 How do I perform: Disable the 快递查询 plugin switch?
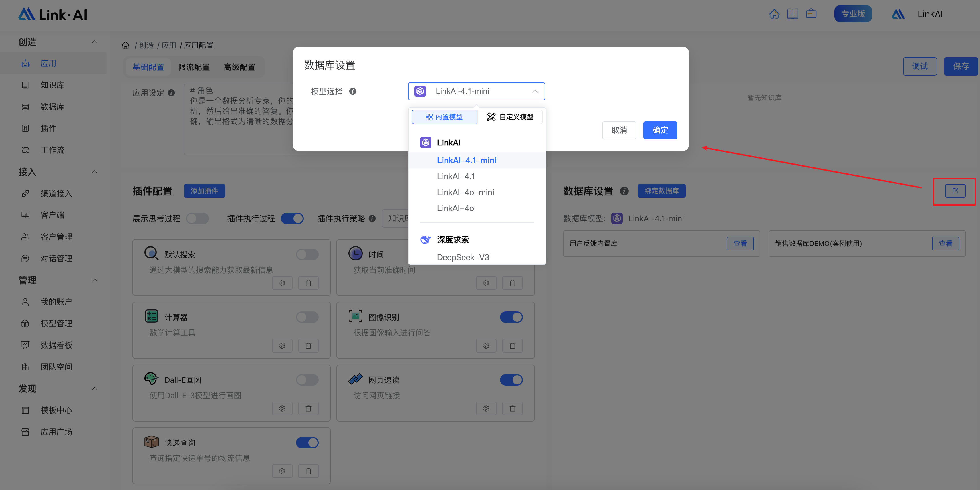coord(307,442)
